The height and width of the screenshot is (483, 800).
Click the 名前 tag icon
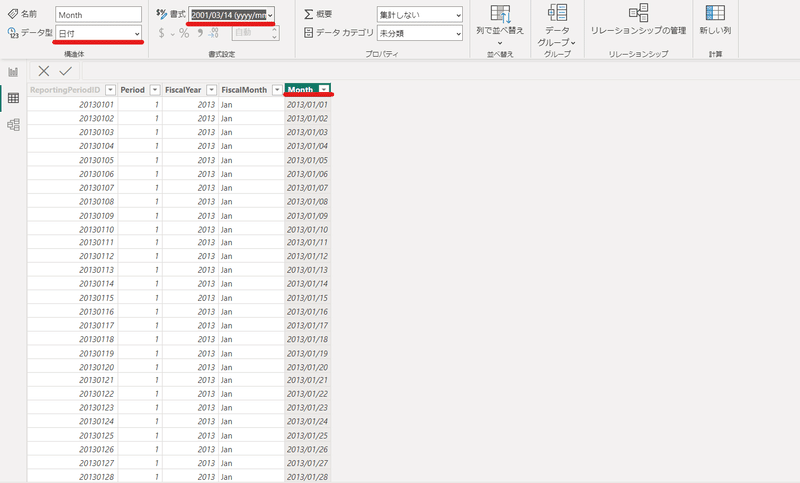tap(13, 14)
